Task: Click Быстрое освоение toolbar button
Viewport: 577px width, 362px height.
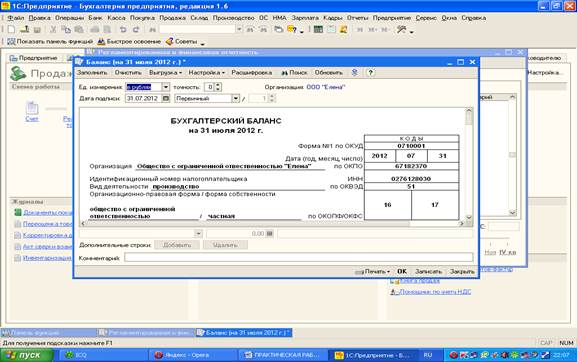Action: (x=129, y=42)
